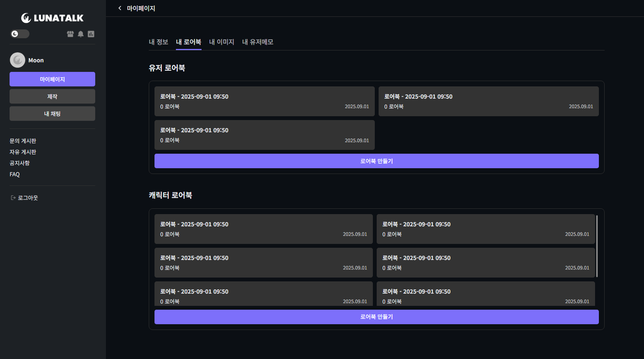This screenshot has width=644, height=359.
Task: Click the 로그아웃 logout icon
Action: [13, 198]
